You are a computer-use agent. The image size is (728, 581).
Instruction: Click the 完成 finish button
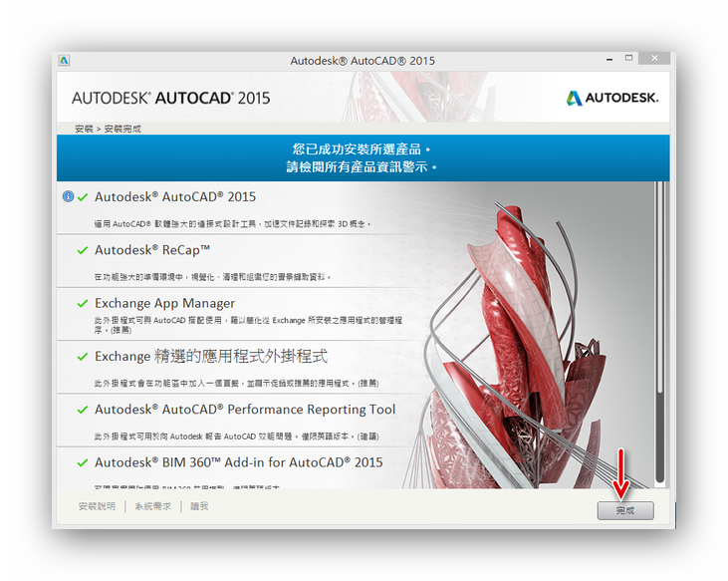625,510
